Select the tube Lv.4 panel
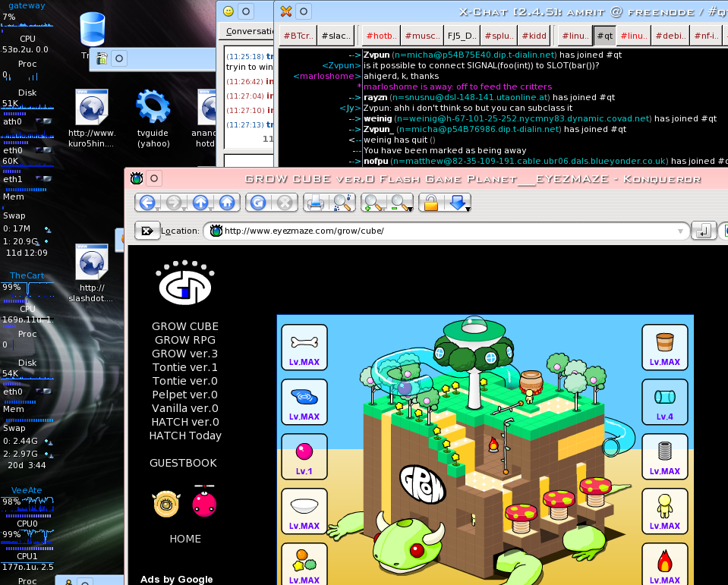The width and height of the screenshot is (728, 585). [x=665, y=402]
